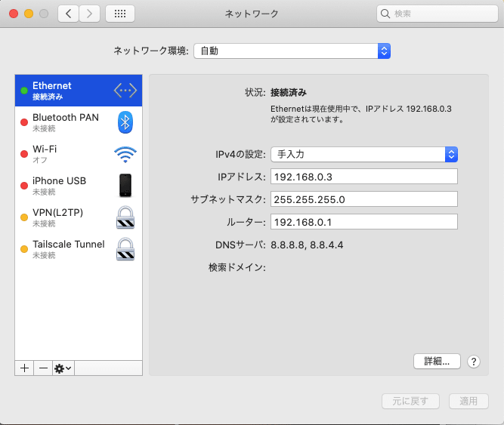Click the ネットワーク window title
504x425 pixels.
pyautogui.click(x=252, y=14)
